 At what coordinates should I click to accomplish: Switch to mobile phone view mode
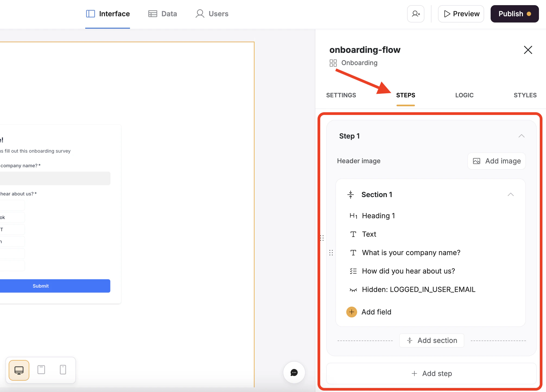(x=63, y=370)
